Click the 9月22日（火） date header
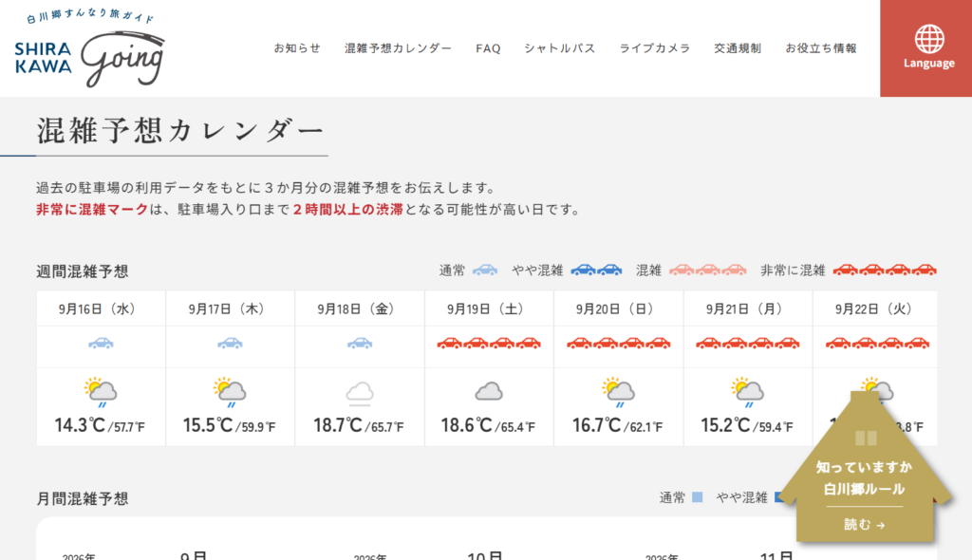This screenshot has height=560, width=972. click(876, 308)
